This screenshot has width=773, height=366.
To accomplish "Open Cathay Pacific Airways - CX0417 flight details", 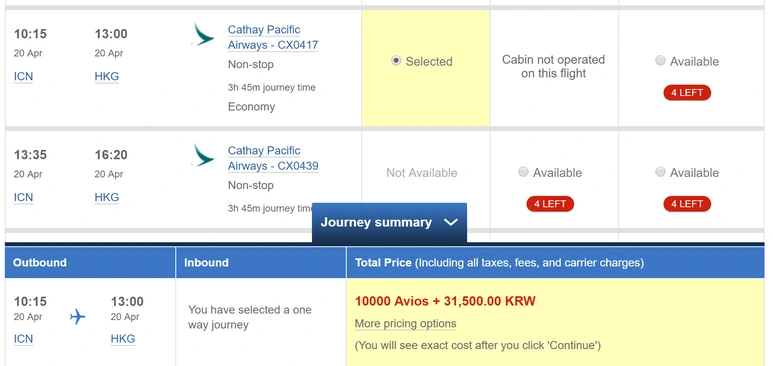I will 273,37.
